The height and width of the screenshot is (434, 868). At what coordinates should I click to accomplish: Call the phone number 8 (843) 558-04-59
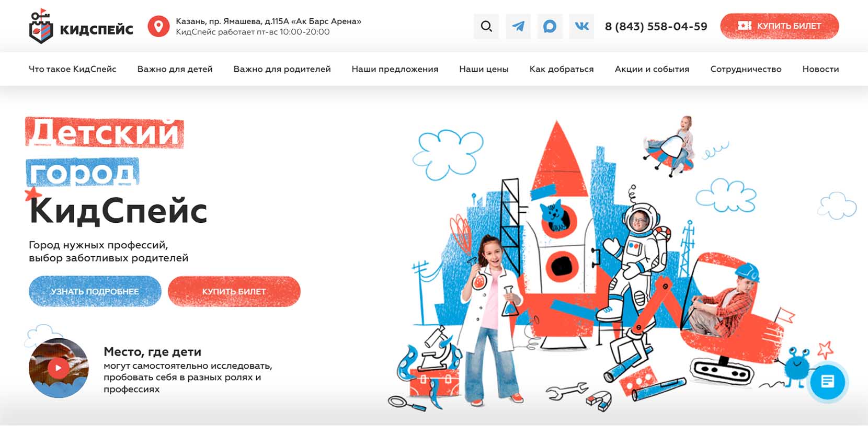(x=656, y=27)
